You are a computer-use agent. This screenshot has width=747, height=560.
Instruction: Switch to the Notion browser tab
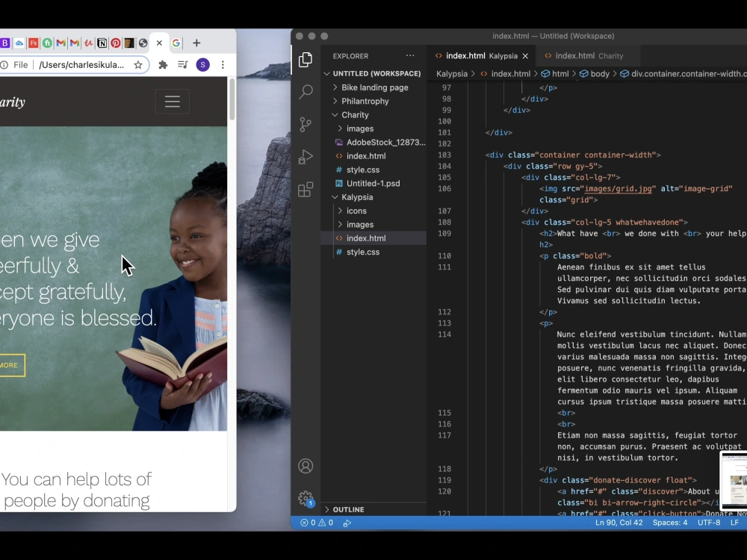[102, 43]
